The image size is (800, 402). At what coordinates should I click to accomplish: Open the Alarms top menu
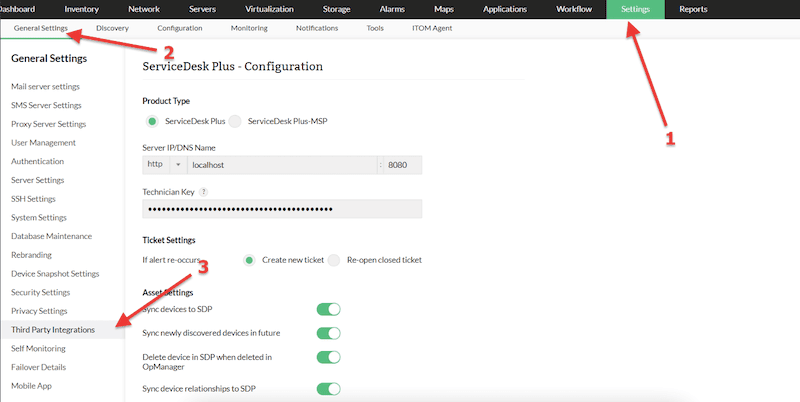[392, 9]
